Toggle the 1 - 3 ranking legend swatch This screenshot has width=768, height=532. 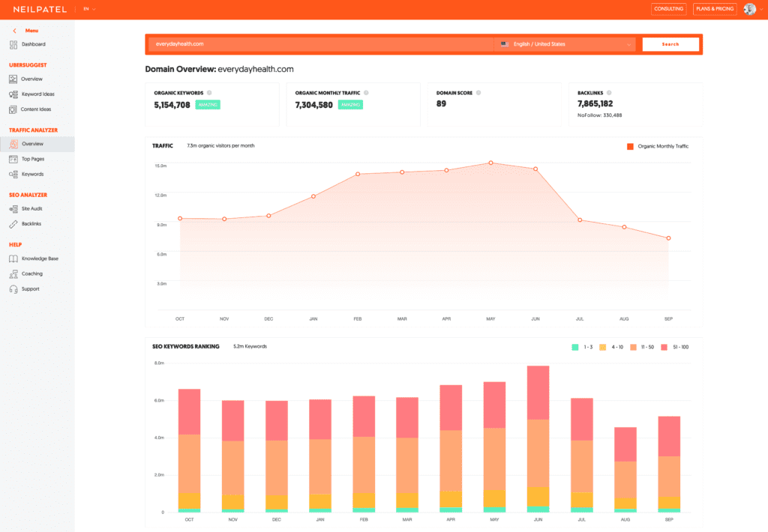pyautogui.click(x=575, y=347)
